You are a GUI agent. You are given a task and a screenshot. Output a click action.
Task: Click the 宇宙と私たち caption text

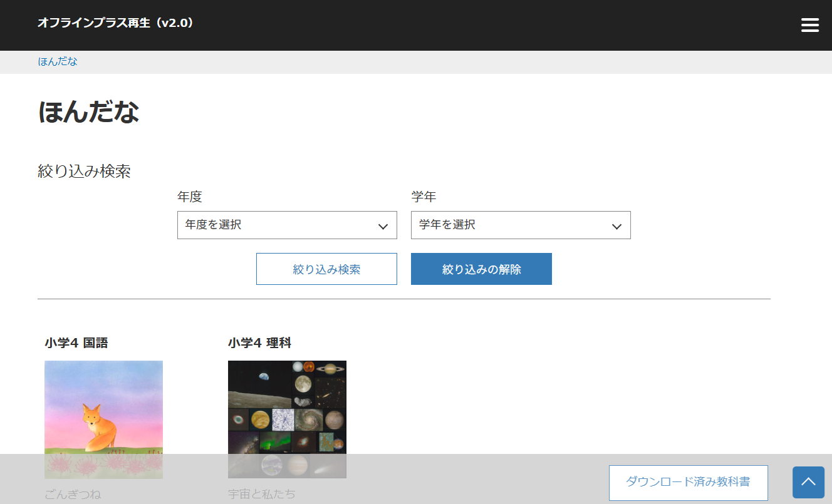coord(262,494)
